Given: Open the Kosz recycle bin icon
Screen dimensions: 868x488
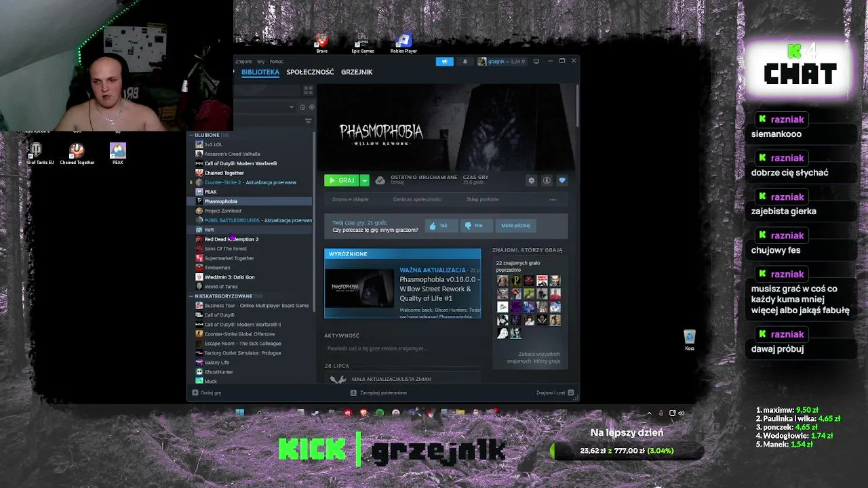Looking at the screenshot, I should tap(690, 340).
